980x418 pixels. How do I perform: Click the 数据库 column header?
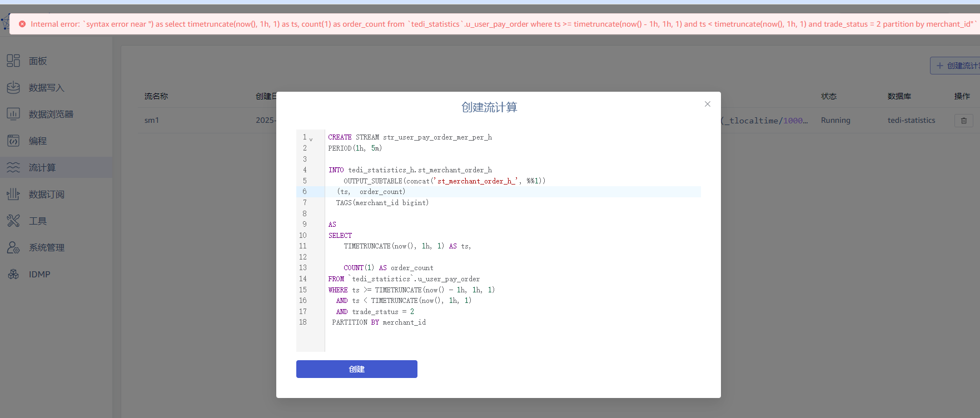point(899,96)
